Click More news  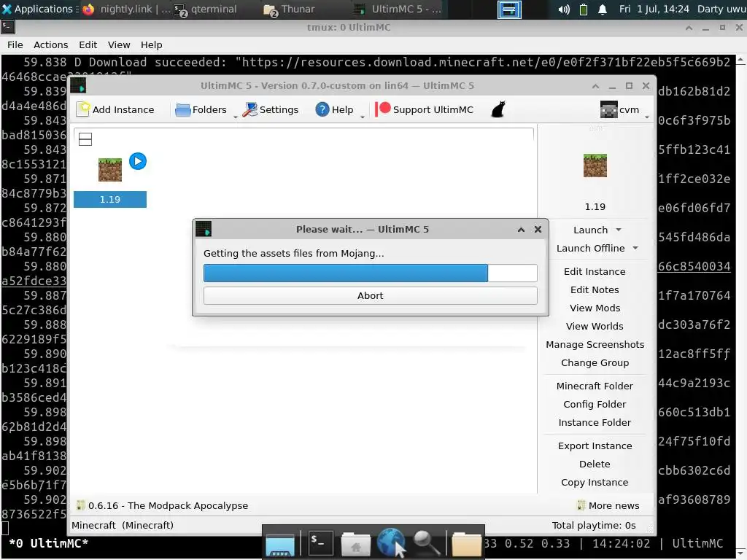(x=608, y=506)
